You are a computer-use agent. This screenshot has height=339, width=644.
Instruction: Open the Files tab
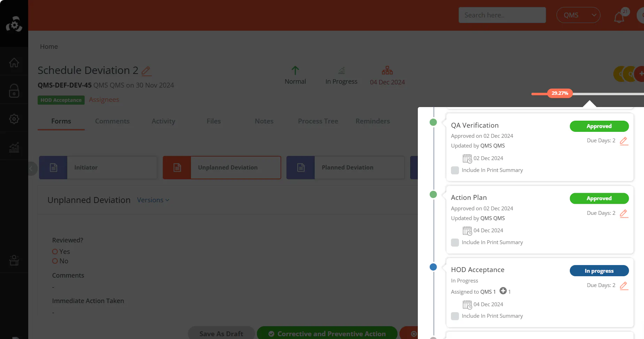point(214,121)
